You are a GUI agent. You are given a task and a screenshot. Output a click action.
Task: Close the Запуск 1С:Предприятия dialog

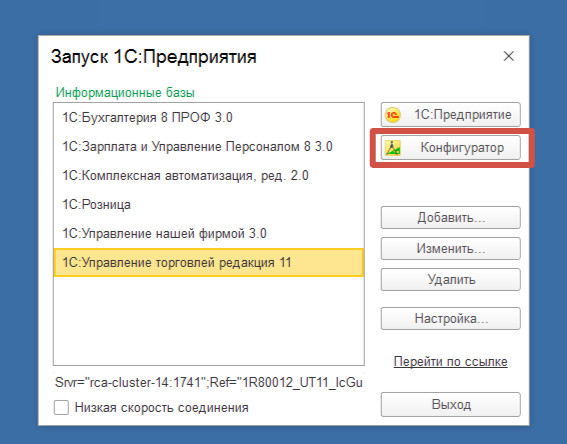[x=509, y=56]
